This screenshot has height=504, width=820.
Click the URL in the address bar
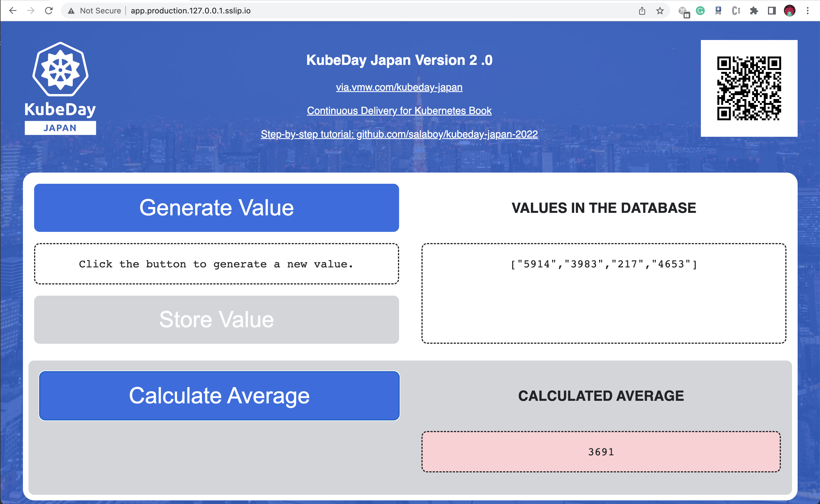pos(191,11)
